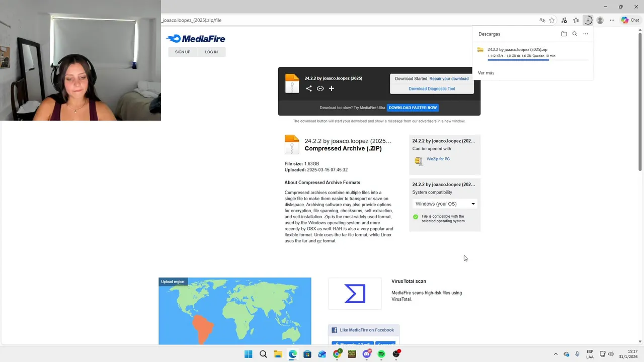
Task: Click the Facebook icon in like box
Action: pyautogui.click(x=334, y=330)
